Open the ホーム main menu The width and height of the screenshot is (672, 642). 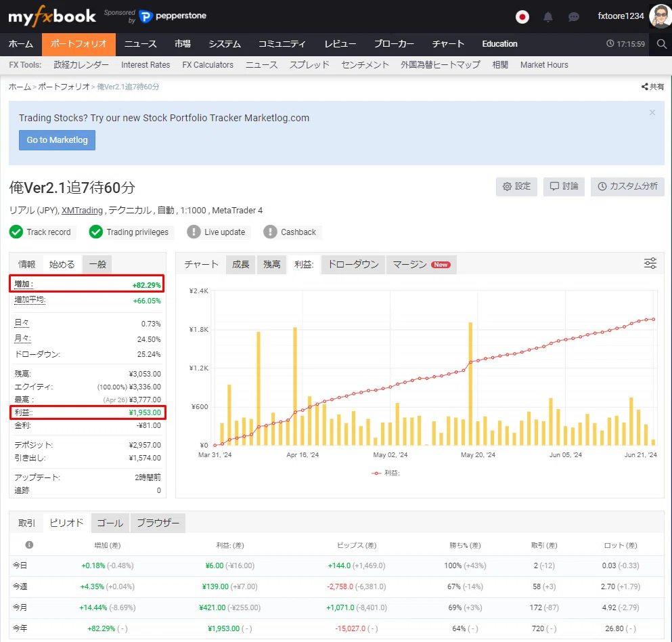click(21, 44)
